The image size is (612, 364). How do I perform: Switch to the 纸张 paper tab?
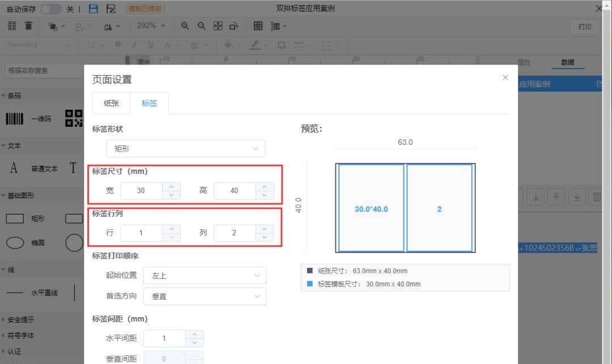tap(111, 103)
